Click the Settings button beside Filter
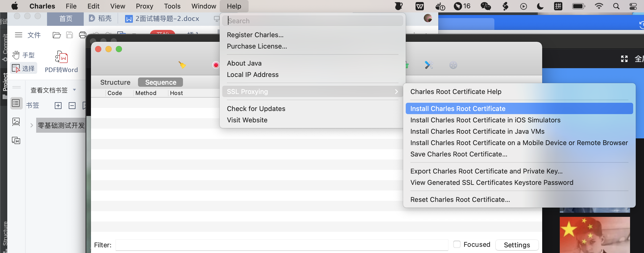This screenshot has width=644, height=253. 517,245
